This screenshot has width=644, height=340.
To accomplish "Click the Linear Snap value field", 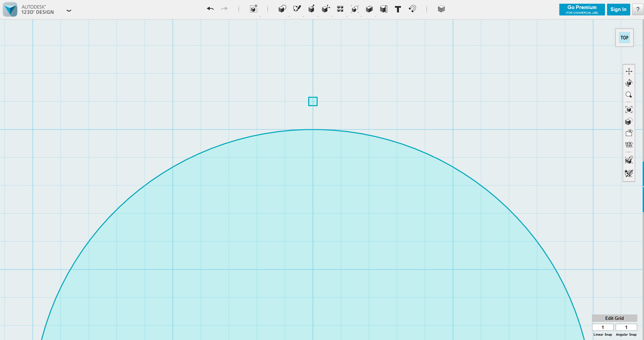I will (603, 327).
